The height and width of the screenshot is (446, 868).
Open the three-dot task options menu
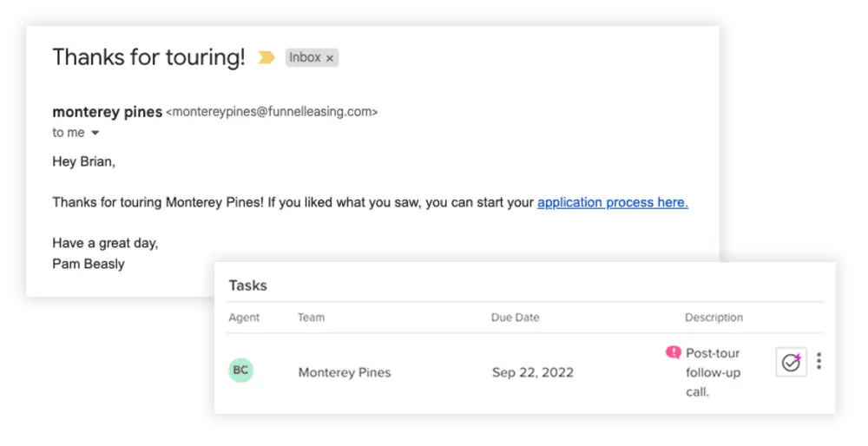tap(819, 362)
